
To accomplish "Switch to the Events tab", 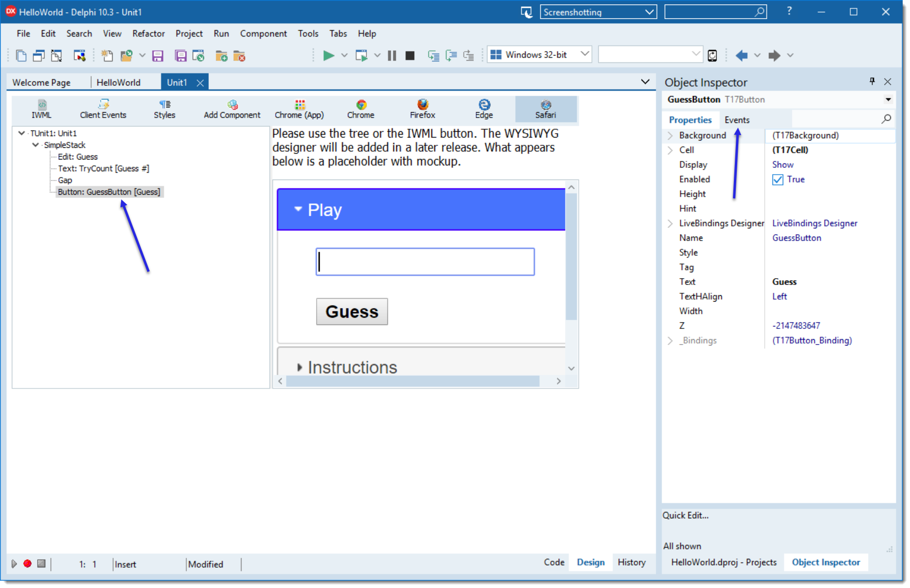I will [737, 120].
